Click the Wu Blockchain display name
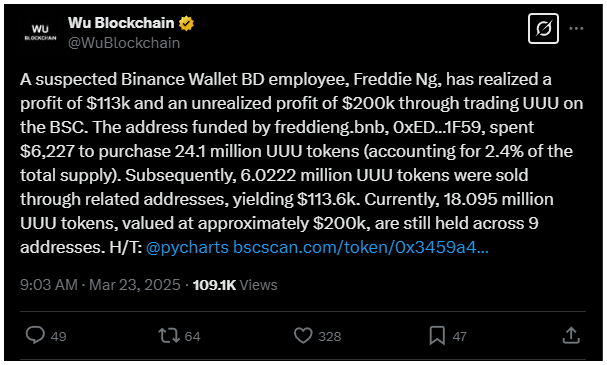 (x=121, y=23)
